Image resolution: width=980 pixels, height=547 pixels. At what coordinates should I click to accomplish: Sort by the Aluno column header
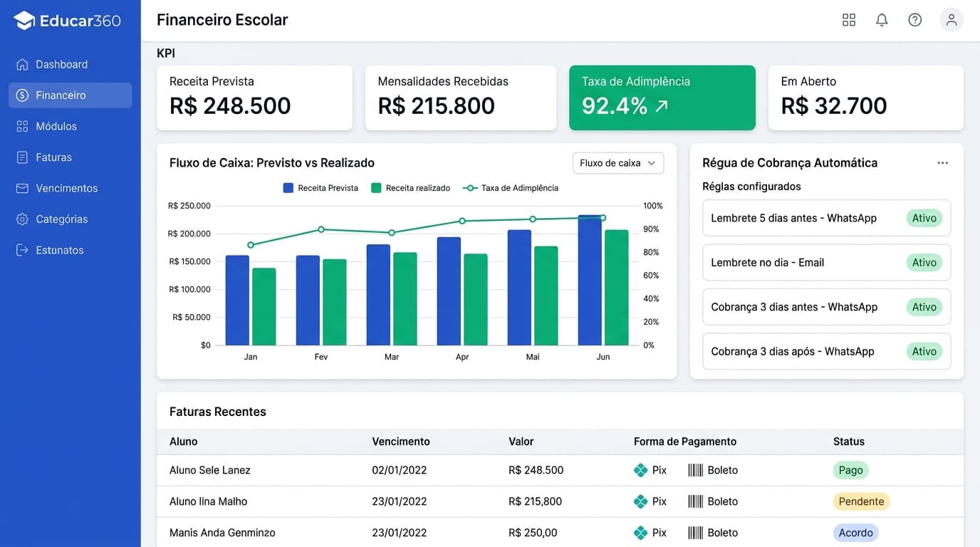183,442
